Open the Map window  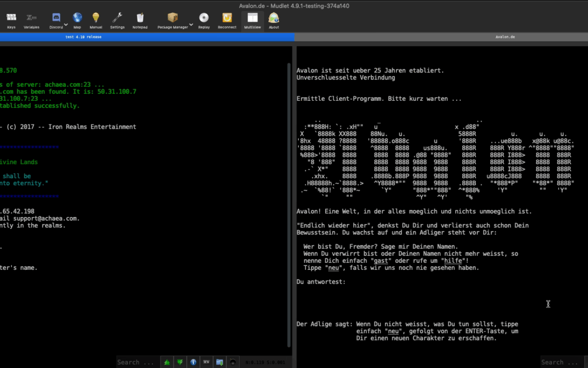pyautogui.click(x=77, y=21)
